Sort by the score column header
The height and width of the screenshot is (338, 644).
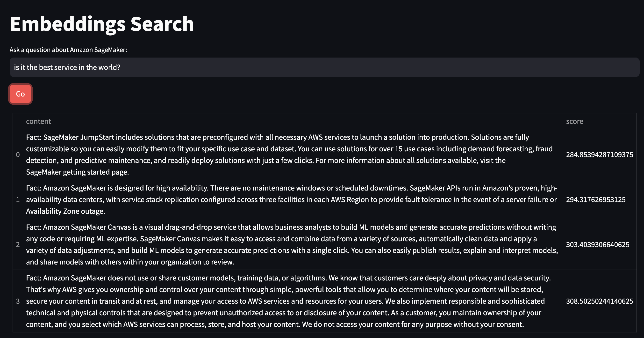pos(600,121)
